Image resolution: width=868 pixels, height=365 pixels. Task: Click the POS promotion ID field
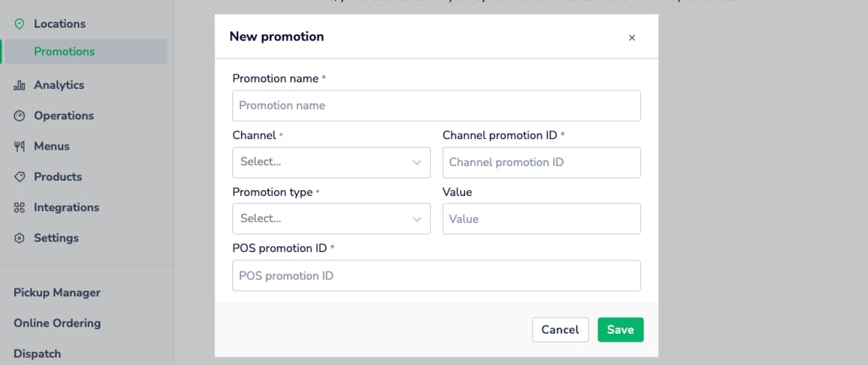click(436, 276)
